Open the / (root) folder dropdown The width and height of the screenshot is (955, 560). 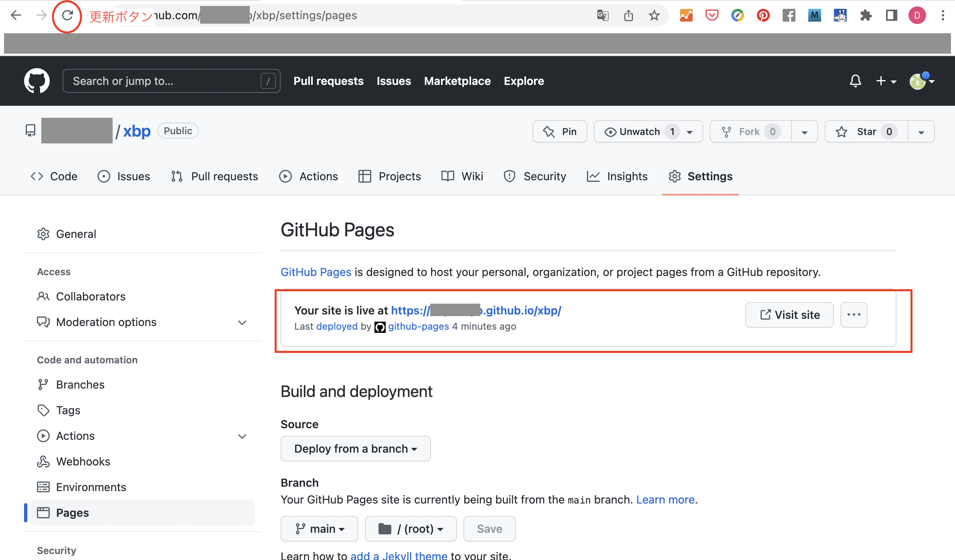[411, 529]
